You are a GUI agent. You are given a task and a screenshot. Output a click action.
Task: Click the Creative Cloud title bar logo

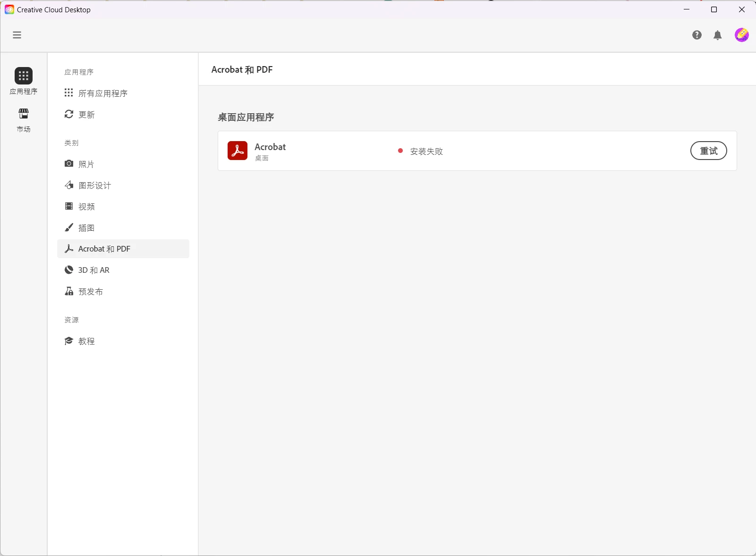(x=9, y=9)
